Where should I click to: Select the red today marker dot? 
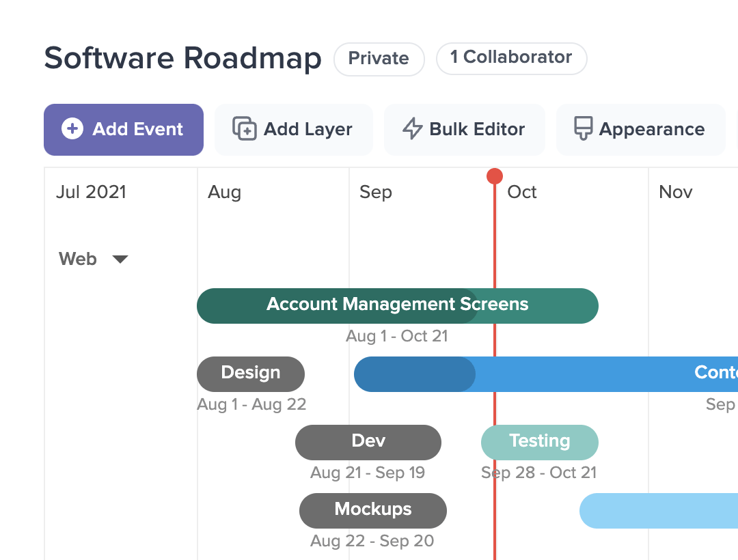click(x=495, y=176)
